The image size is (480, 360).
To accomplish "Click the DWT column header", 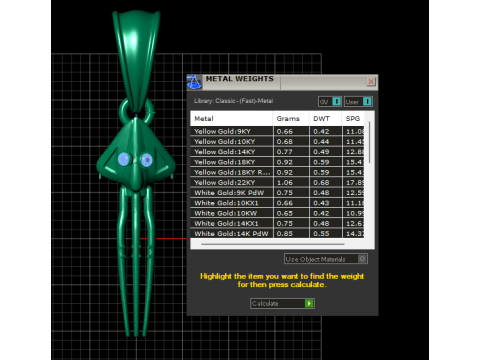I will click(325, 119).
